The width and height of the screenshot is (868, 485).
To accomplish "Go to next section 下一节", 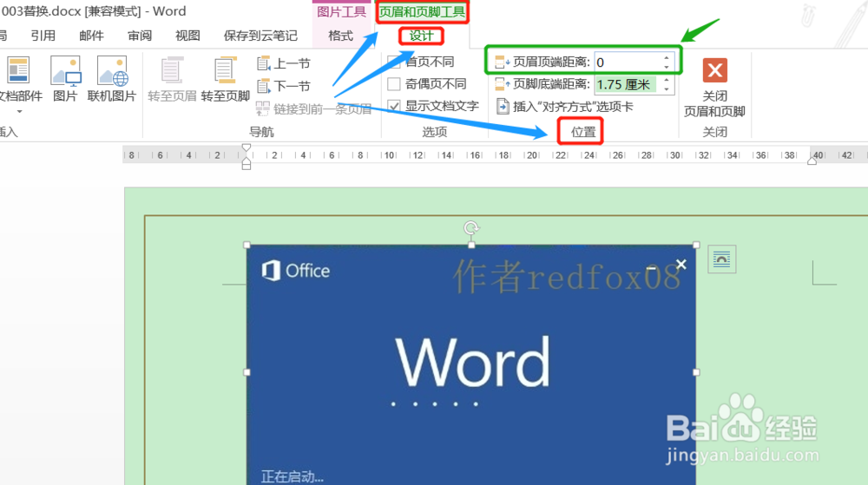I will tap(284, 86).
